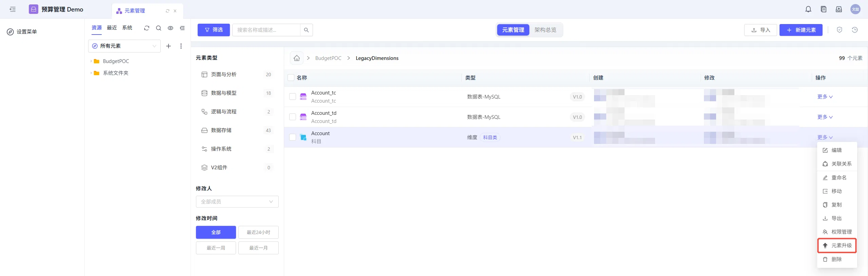Click the 新建元素 button
868x276 pixels.
coord(801,30)
